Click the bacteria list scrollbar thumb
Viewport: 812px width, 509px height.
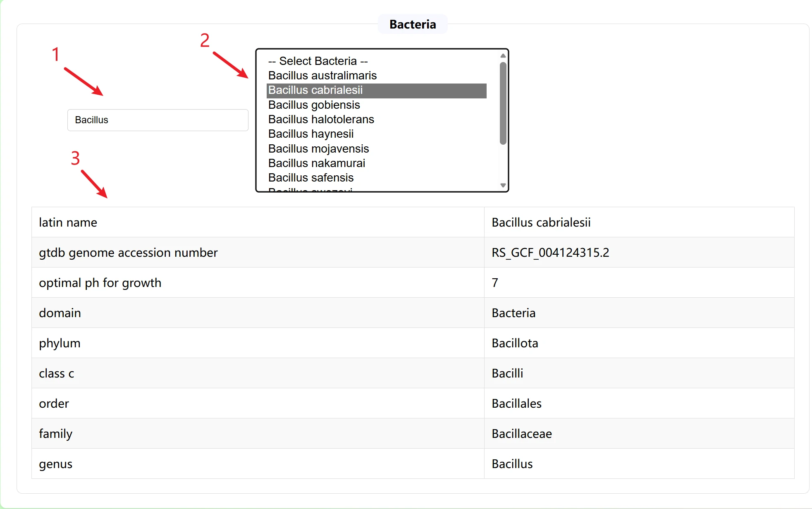(503, 103)
